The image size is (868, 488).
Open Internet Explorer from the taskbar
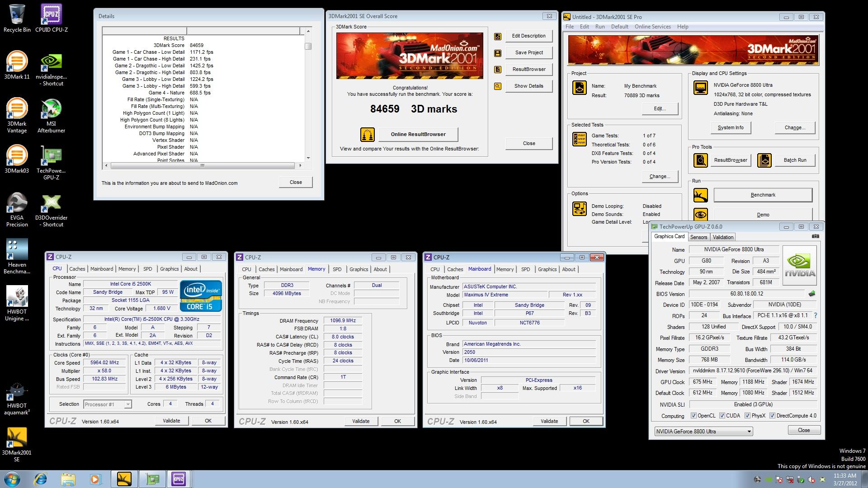click(41, 479)
